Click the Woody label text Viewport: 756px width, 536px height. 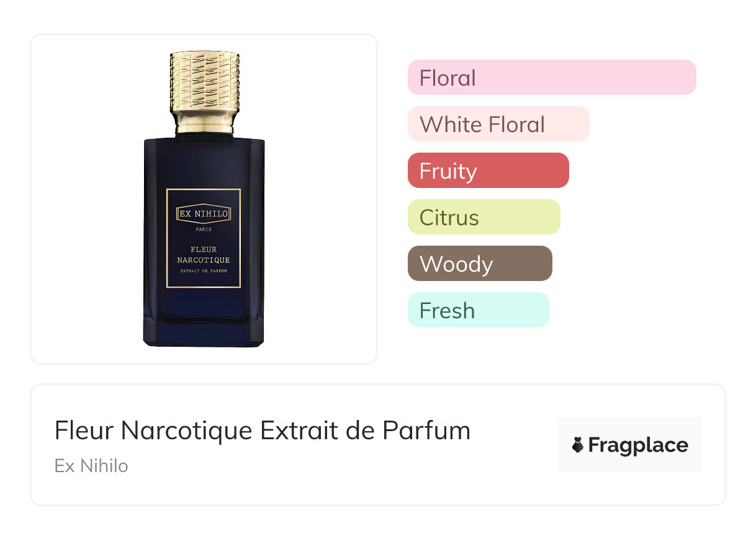point(456,264)
